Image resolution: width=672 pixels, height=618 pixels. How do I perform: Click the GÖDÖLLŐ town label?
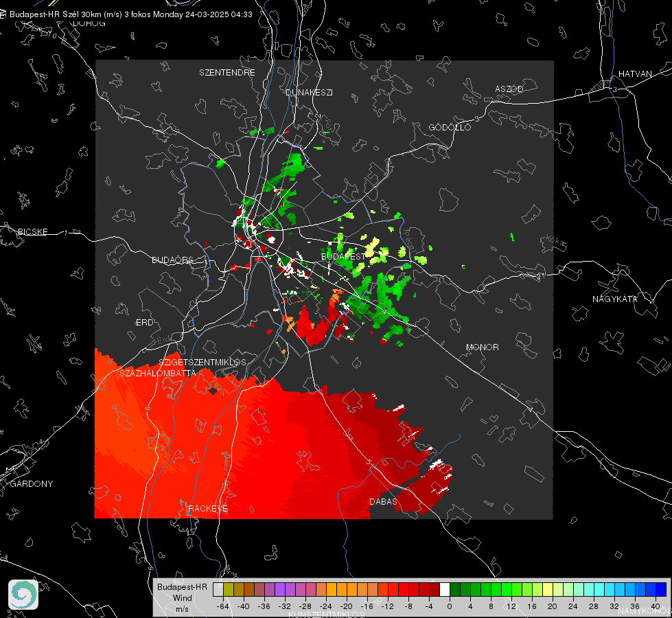pyautogui.click(x=450, y=127)
